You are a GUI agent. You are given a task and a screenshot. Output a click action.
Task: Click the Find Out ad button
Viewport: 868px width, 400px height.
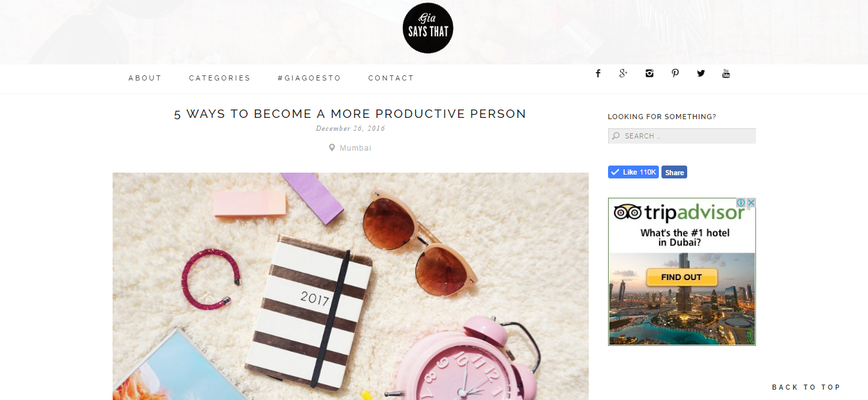[682, 277]
